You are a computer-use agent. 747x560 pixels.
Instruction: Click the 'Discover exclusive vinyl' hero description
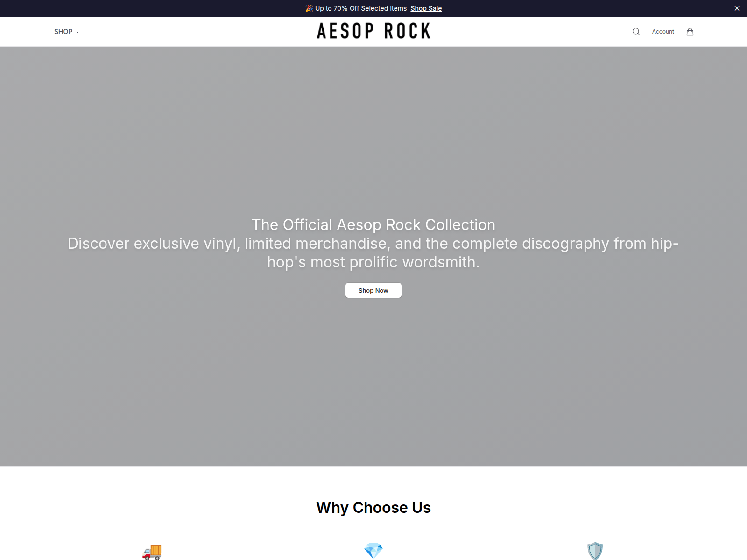(x=373, y=252)
